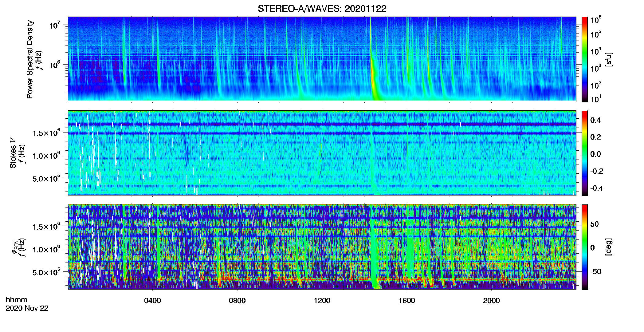The image size is (644, 332).
Task: Click the power spectral density colorbar
Action: pyautogui.click(x=585, y=59)
